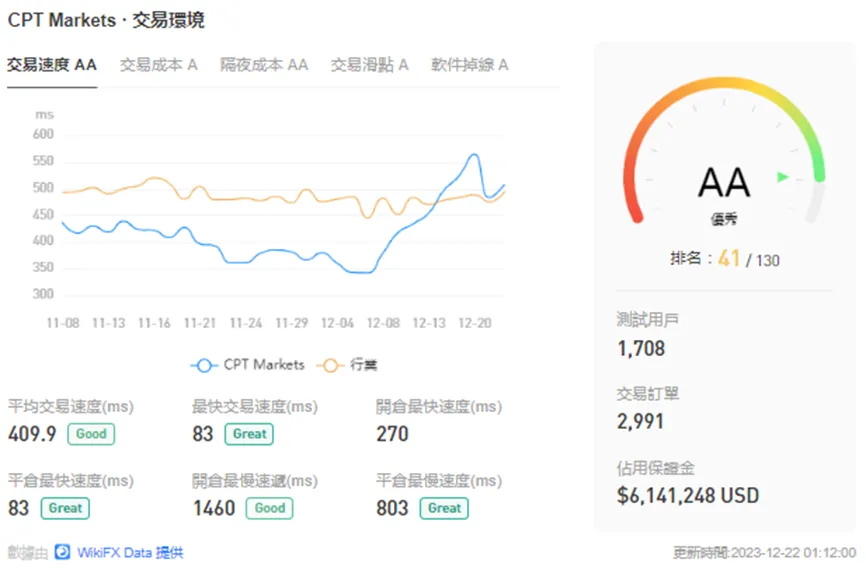Click the CPT Markets · 交易環境 heading
866x570 pixels.
[x=106, y=20]
